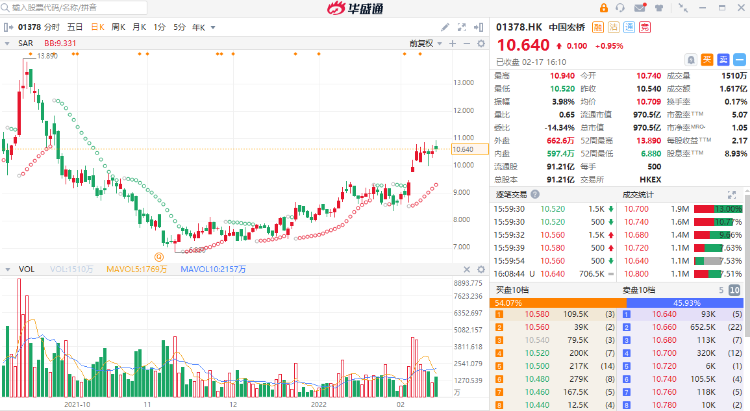The image size is (750, 411).
Task: Click 52周最高 value 13.890
Action: tap(649, 141)
